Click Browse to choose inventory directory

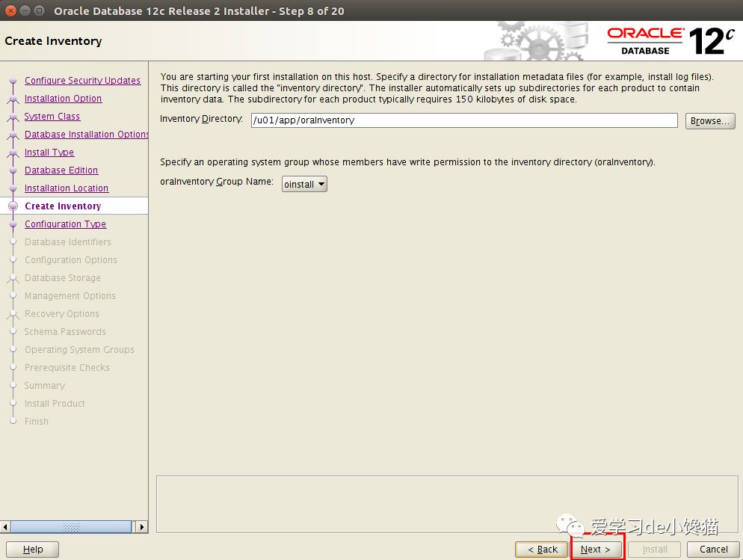coord(710,121)
